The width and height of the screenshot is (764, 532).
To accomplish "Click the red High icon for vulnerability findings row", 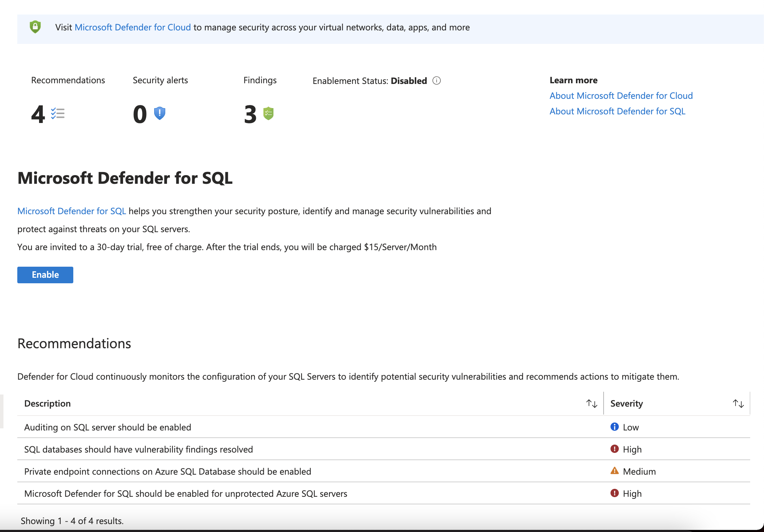I will click(x=614, y=449).
